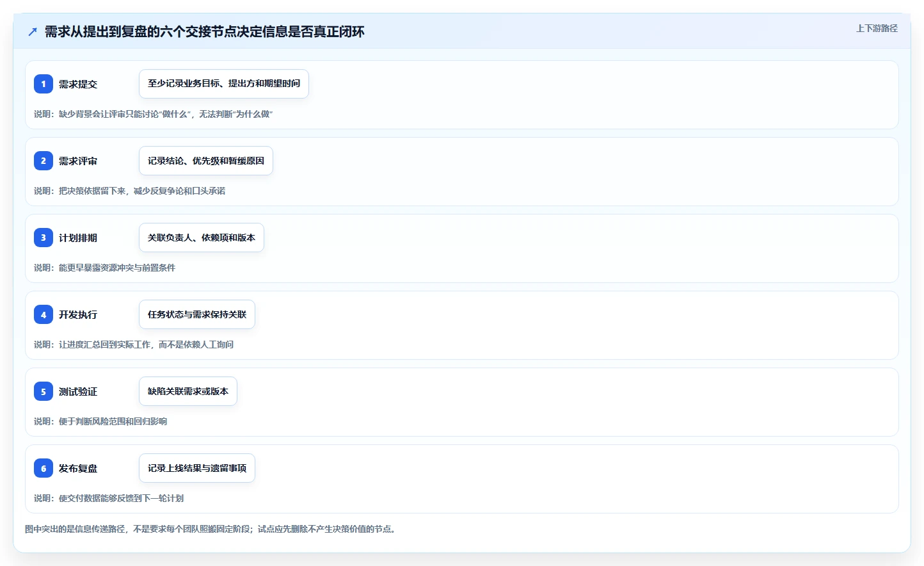The height and width of the screenshot is (566, 924).
Task: Click step number 1 badge
Action: tap(44, 84)
